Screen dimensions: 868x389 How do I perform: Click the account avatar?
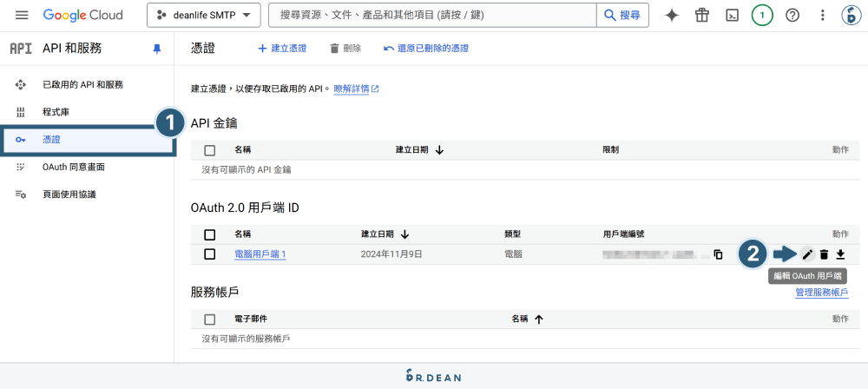tap(851, 16)
